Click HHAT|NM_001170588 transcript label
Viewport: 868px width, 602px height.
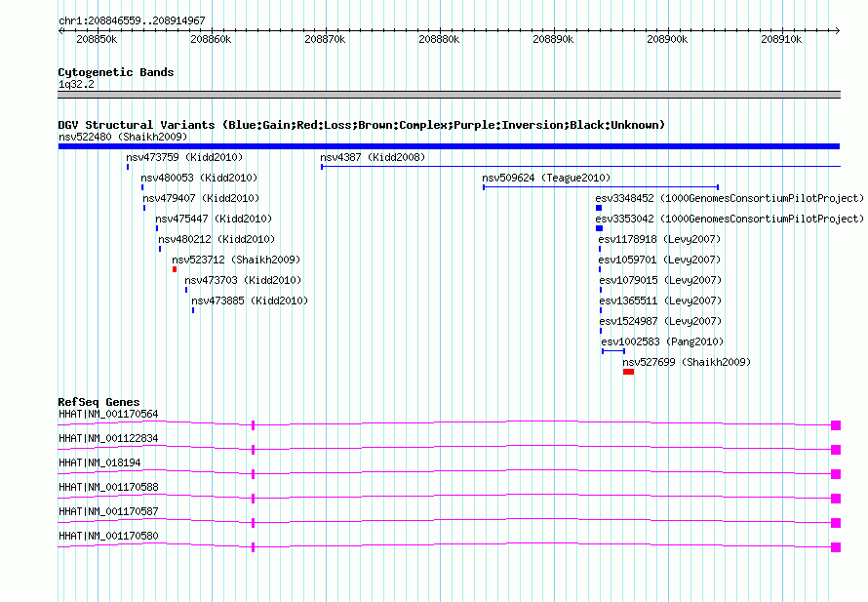[108, 487]
